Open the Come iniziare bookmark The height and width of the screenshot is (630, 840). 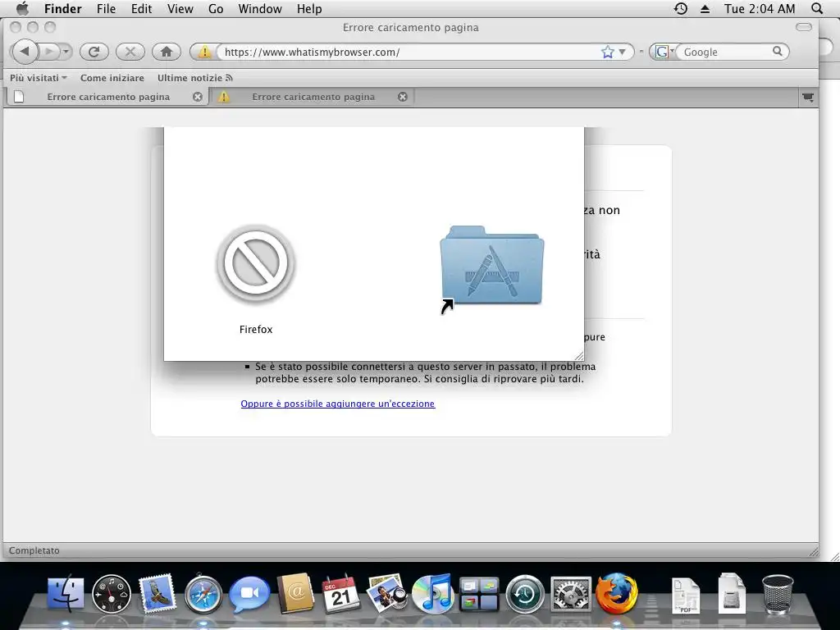[x=112, y=78]
